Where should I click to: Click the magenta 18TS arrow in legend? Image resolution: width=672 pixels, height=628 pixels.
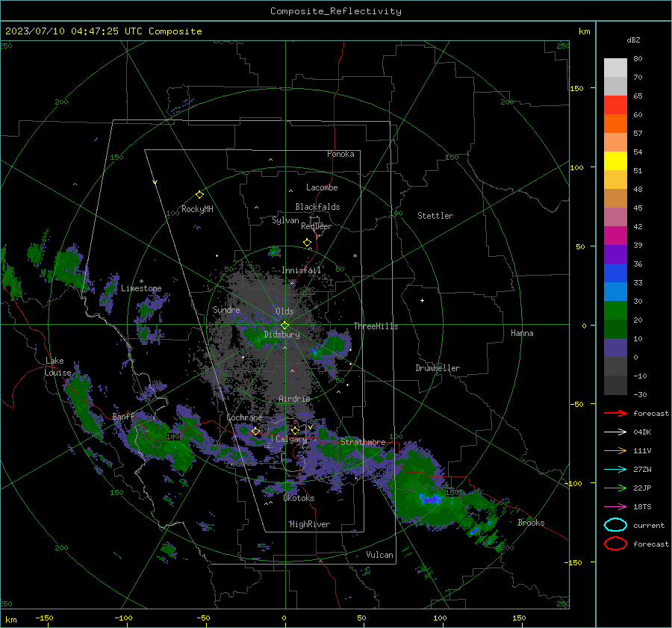coord(615,506)
